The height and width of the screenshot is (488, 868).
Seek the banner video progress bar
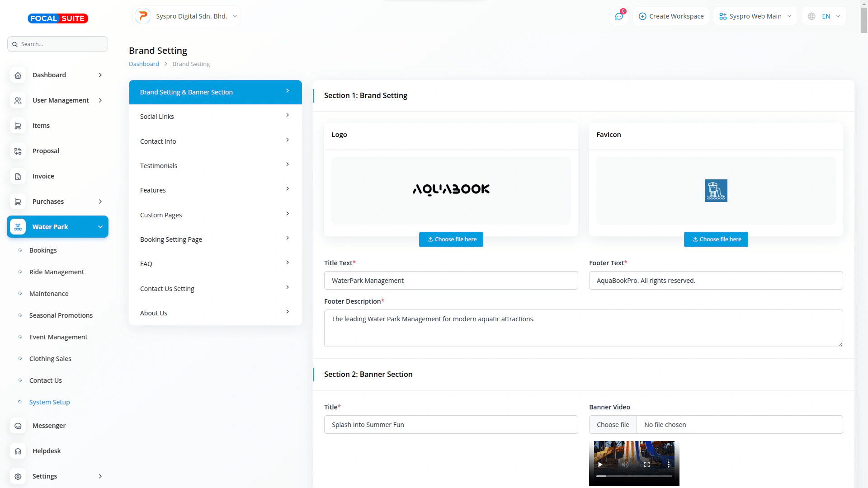pos(634,476)
